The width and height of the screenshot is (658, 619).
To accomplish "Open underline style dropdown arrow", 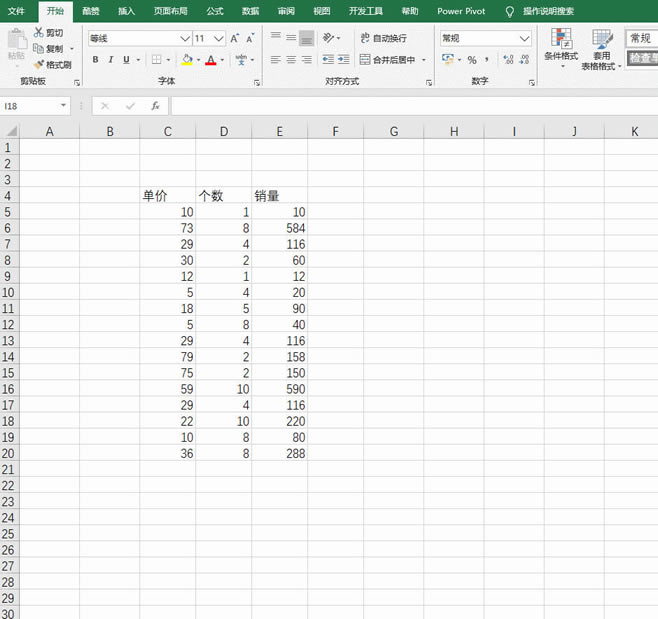I will (x=138, y=60).
